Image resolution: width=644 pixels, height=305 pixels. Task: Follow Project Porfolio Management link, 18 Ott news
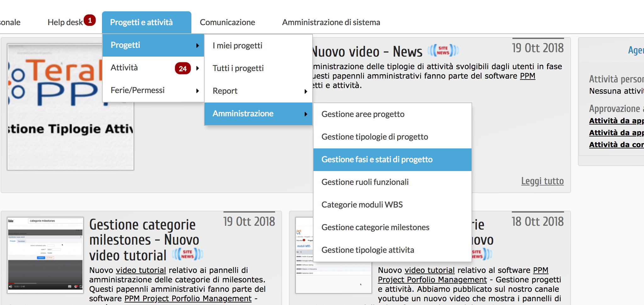[x=432, y=280]
